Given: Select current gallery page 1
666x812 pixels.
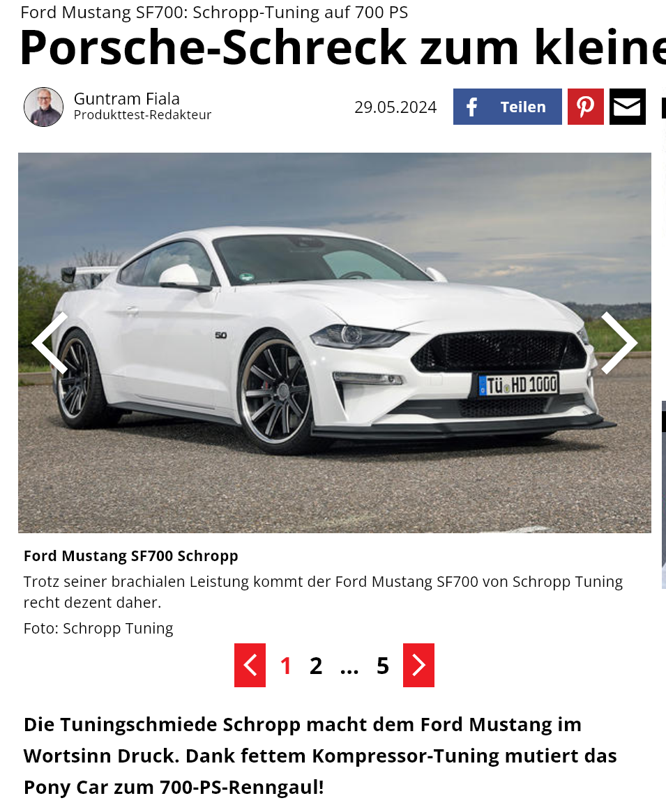Looking at the screenshot, I should [x=285, y=666].
